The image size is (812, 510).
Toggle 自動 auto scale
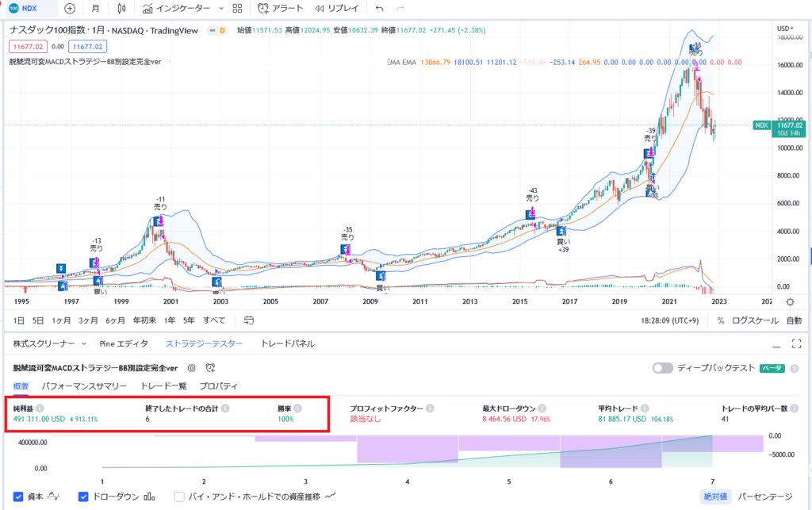794,320
